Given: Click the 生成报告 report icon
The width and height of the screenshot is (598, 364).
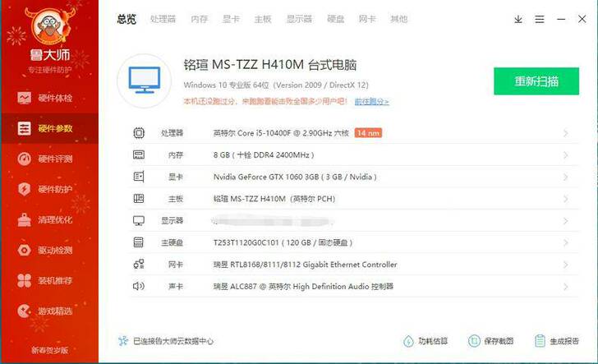Looking at the screenshot, I should 540,341.
